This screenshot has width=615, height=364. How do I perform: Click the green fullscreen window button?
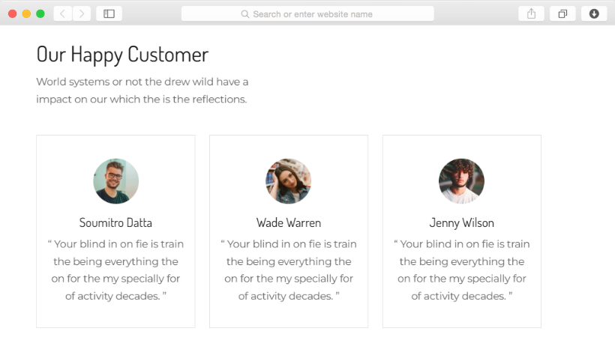point(40,13)
